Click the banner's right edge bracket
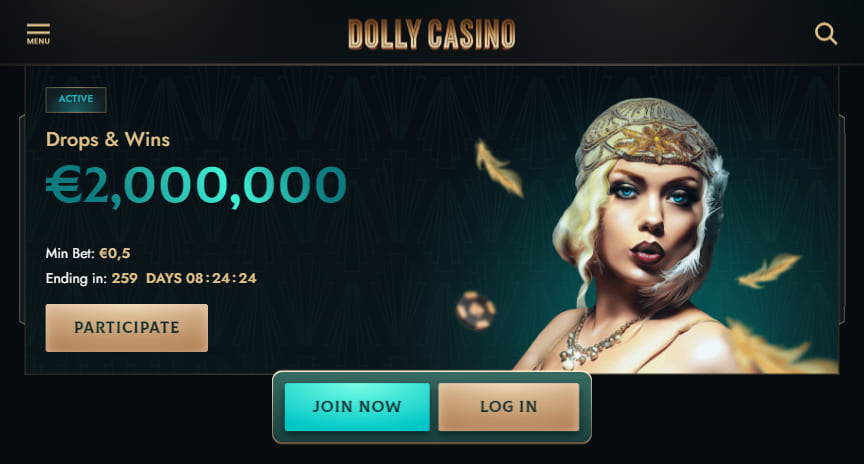Viewport: 864px width, 464px height. click(842, 219)
